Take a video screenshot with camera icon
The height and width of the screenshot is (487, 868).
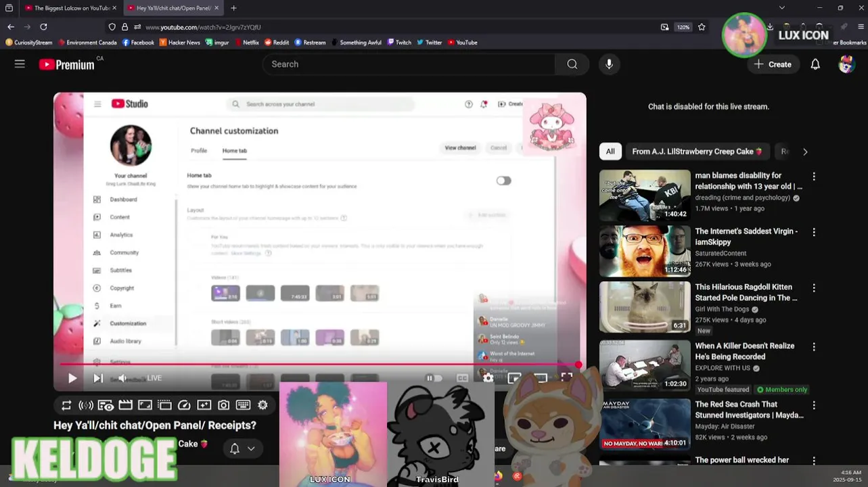tap(223, 405)
